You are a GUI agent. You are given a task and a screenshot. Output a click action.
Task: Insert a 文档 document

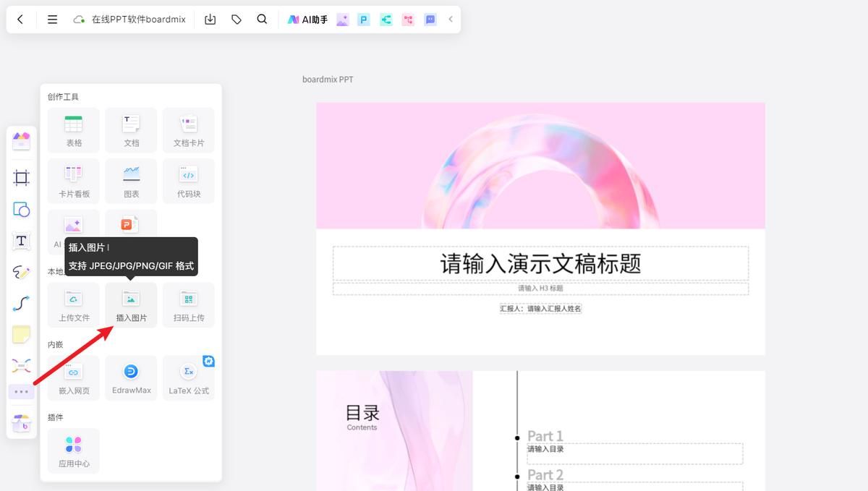click(131, 130)
